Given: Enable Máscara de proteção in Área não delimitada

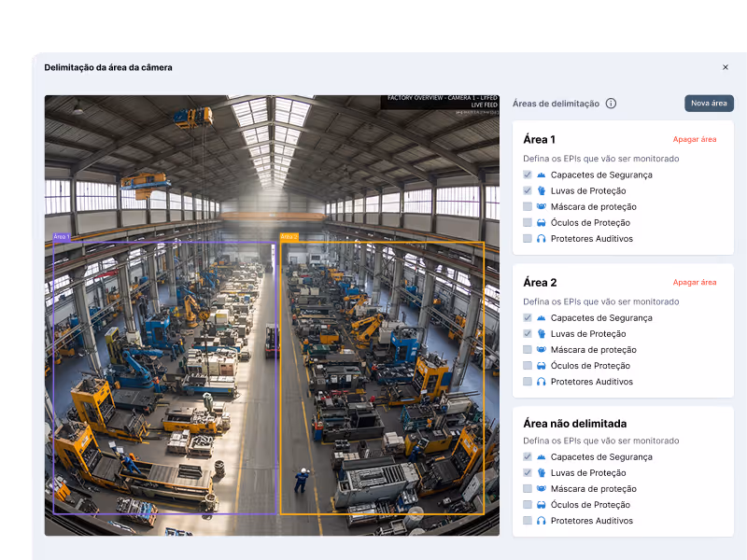Looking at the screenshot, I should coord(528,488).
